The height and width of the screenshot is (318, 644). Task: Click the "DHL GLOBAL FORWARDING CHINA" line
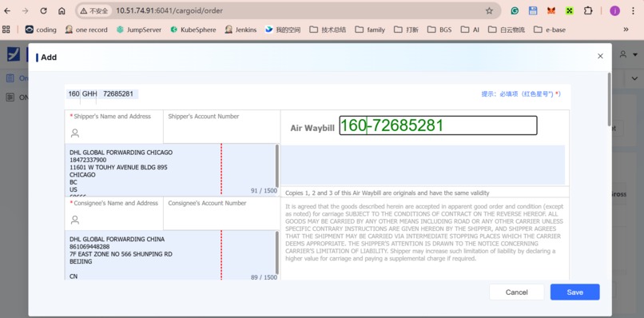tap(117, 239)
